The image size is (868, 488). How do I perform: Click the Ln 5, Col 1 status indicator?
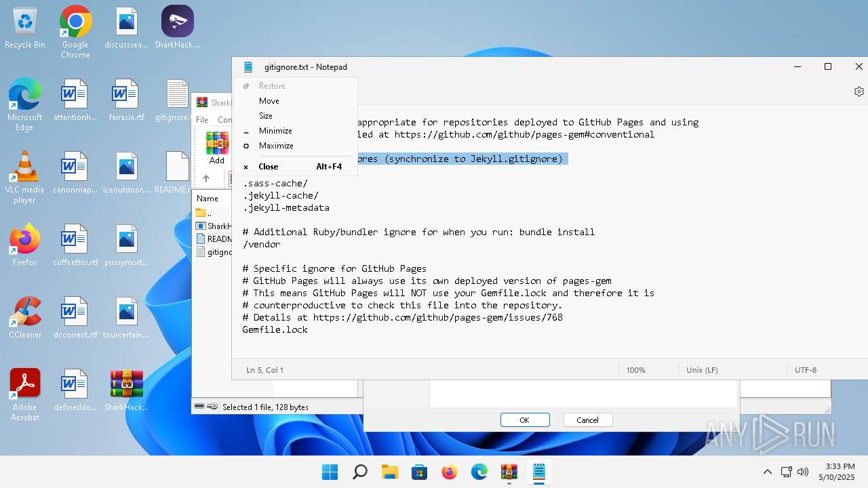265,370
